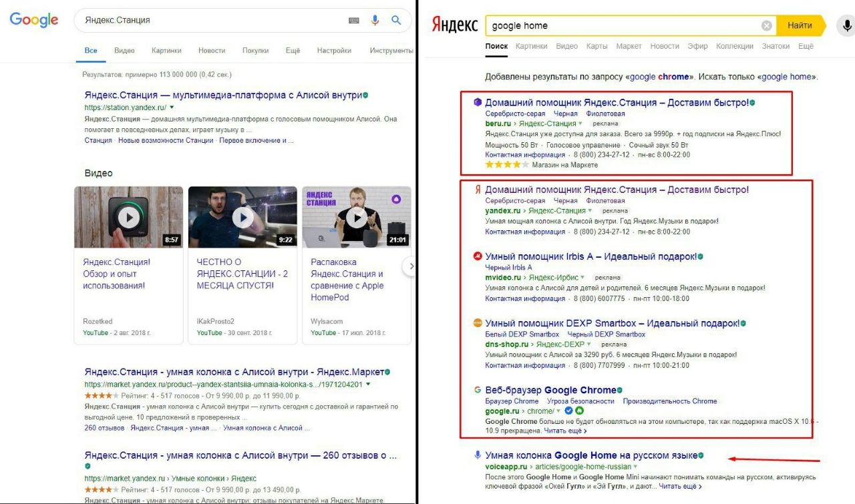Click the Google favicon of Chrome result
Screen dimensions: 855x504
(478, 390)
